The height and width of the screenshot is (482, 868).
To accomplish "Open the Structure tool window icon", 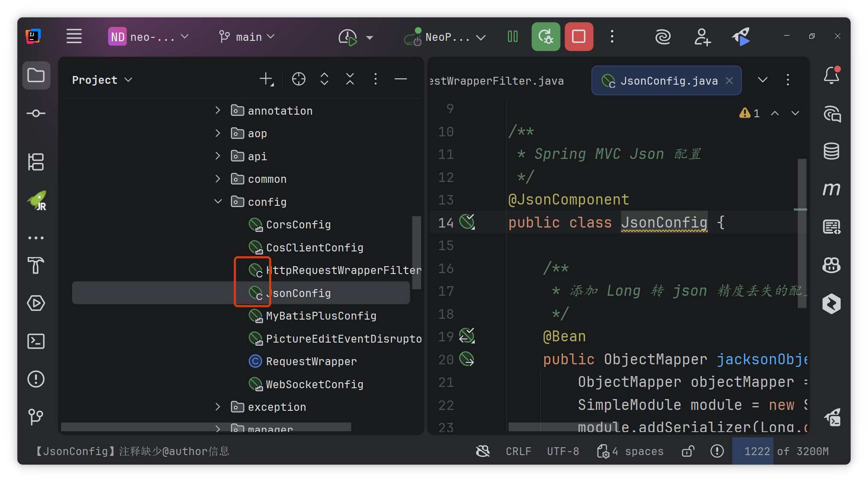I will [x=36, y=162].
